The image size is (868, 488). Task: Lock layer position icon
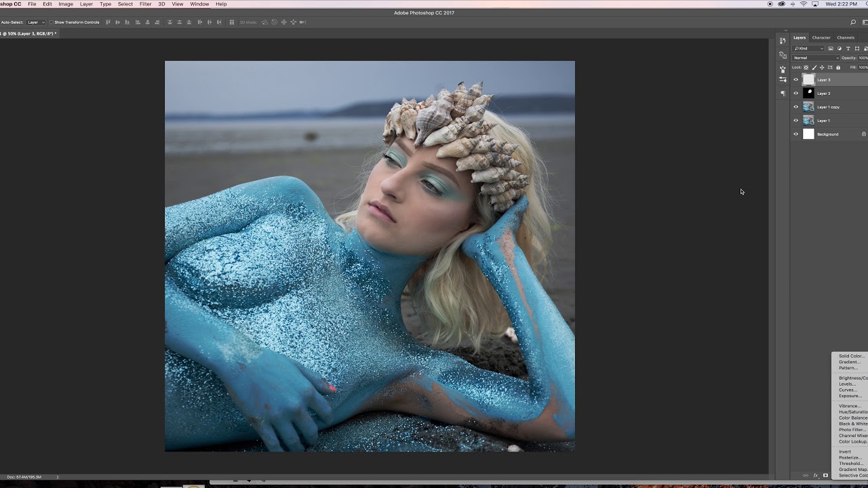pyautogui.click(x=822, y=67)
